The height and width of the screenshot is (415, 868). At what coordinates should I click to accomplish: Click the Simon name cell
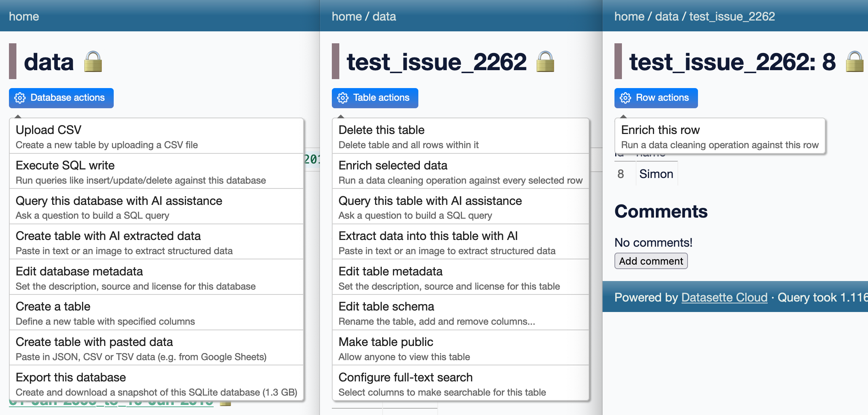[x=657, y=174]
